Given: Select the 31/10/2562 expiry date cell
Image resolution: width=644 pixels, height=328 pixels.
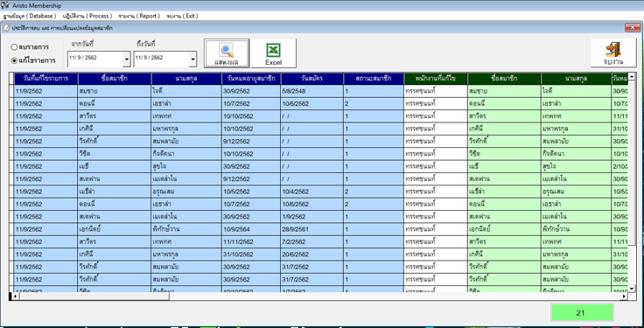Looking at the screenshot, I should pos(251,255).
